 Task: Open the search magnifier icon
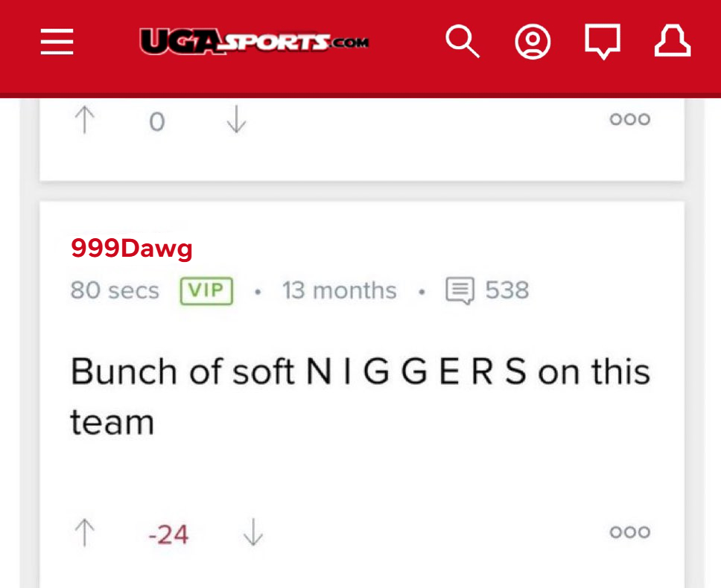(463, 42)
